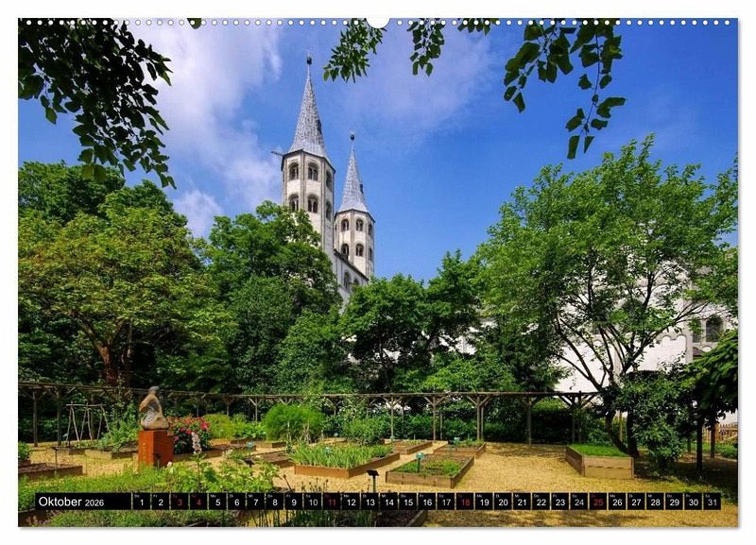Pick day 21 in the date row
Viewport: 756px width, 545px height.
click(522, 502)
